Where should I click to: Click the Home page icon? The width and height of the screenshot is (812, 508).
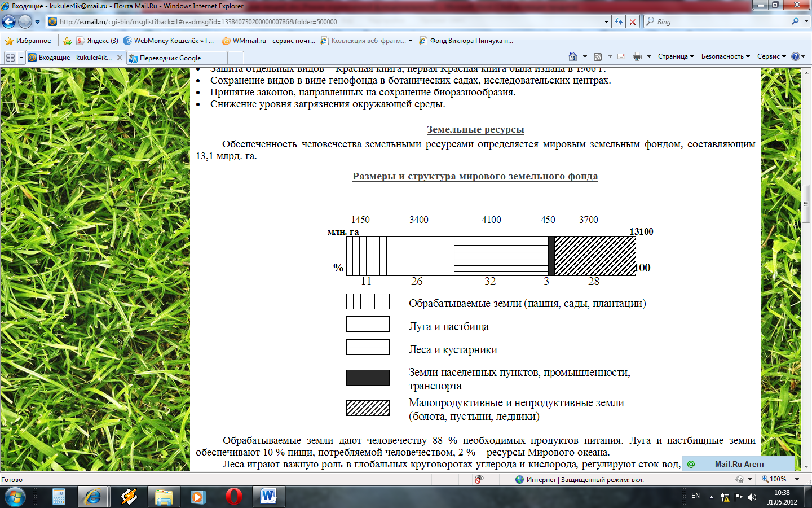point(573,56)
